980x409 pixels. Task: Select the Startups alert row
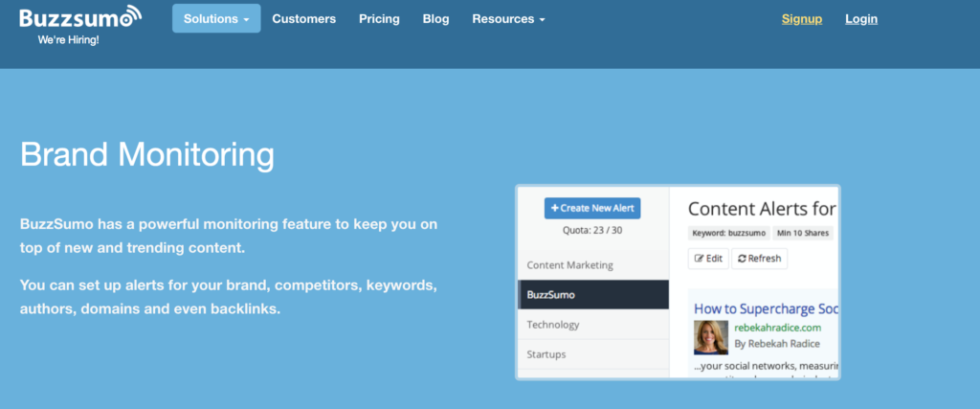click(x=593, y=354)
